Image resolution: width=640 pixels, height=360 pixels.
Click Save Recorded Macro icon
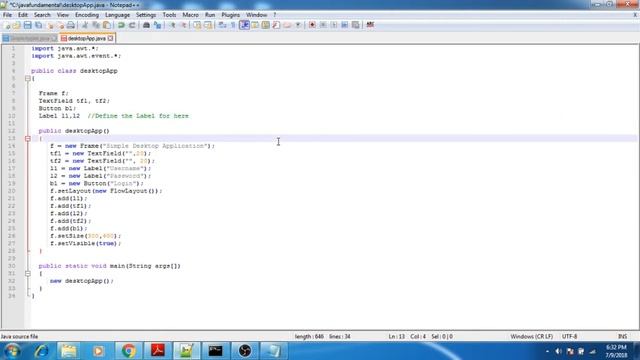point(356,25)
